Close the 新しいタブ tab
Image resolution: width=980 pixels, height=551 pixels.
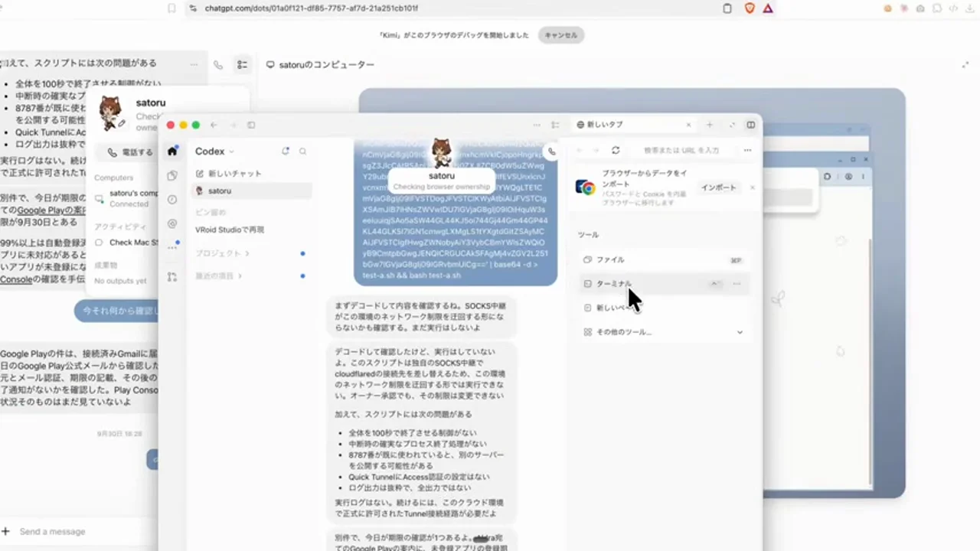coord(688,125)
